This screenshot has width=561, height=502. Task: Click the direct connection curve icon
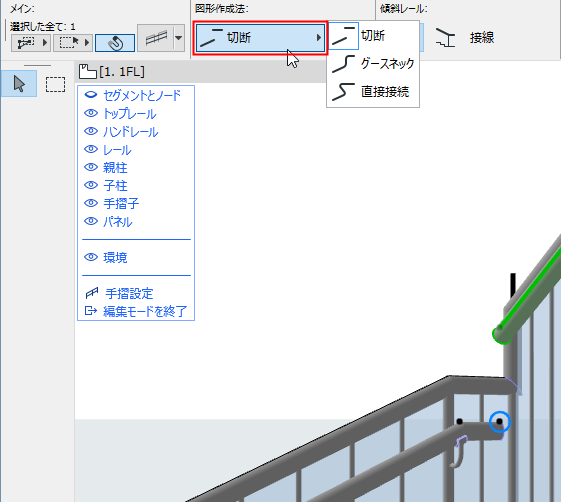[x=343, y=92]
